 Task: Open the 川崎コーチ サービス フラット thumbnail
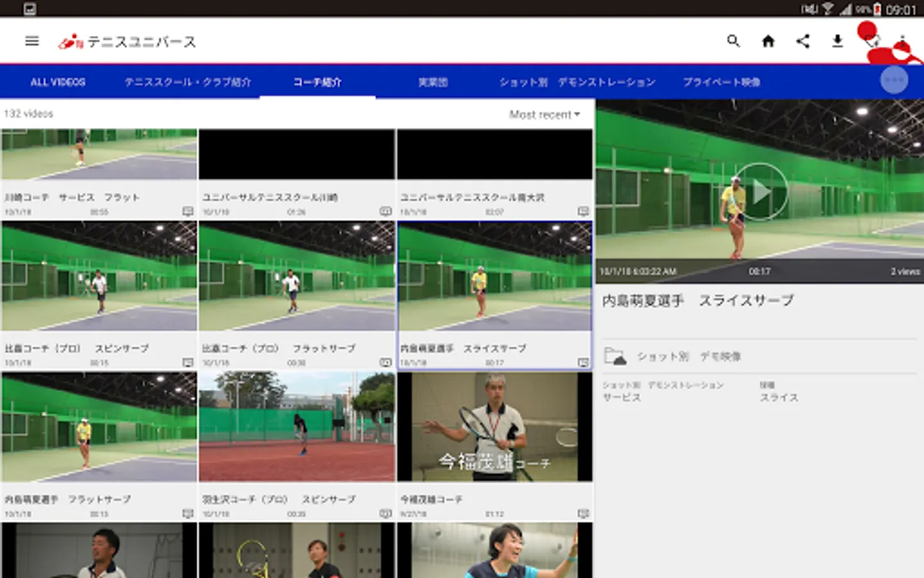coord(99,154)
